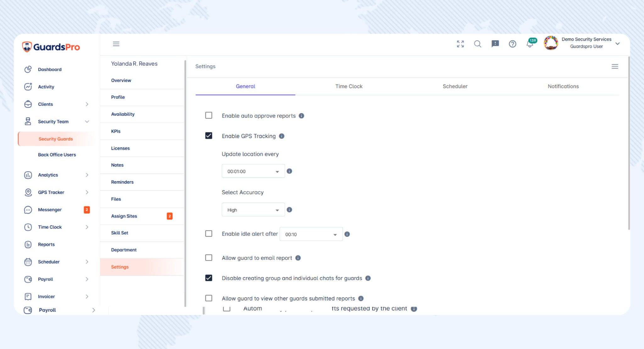This screenshot has height=349, width=644.
Task: Show info for disable chats setting
Action: (368, 278)
